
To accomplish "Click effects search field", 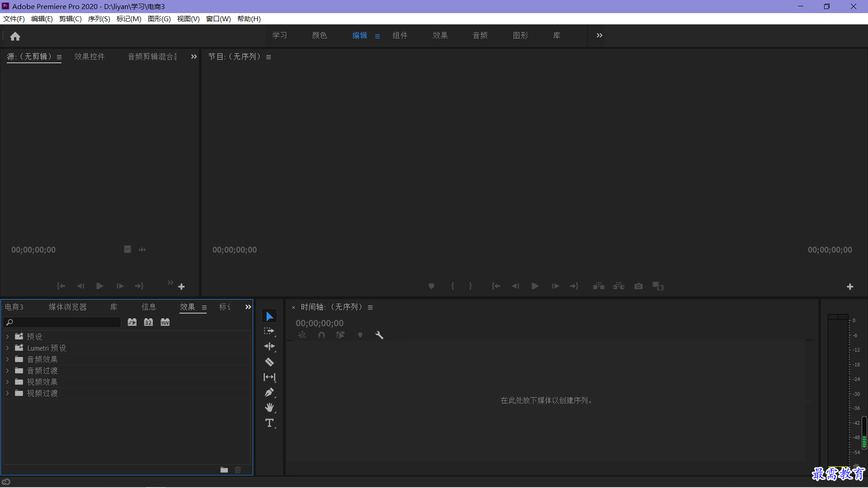I will pos(62,322).
